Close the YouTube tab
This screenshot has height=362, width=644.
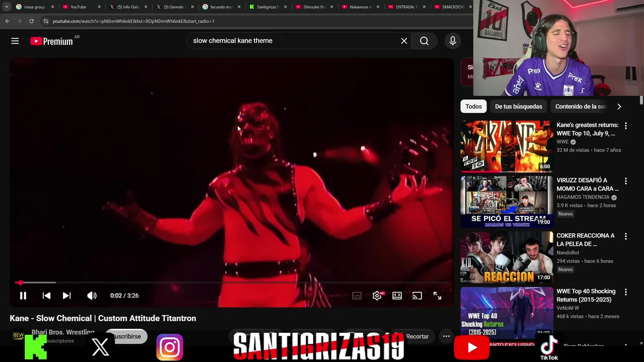[x=99, y=7]
